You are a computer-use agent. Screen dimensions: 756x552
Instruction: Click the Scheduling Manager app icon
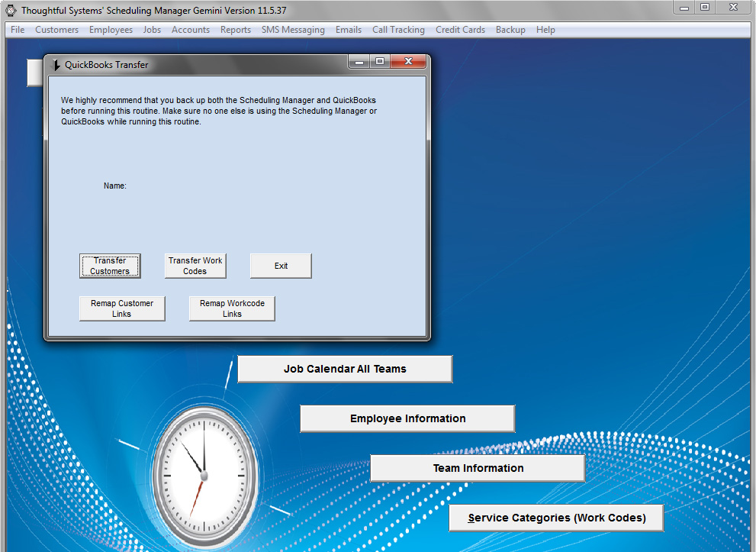tap(11, 10)
